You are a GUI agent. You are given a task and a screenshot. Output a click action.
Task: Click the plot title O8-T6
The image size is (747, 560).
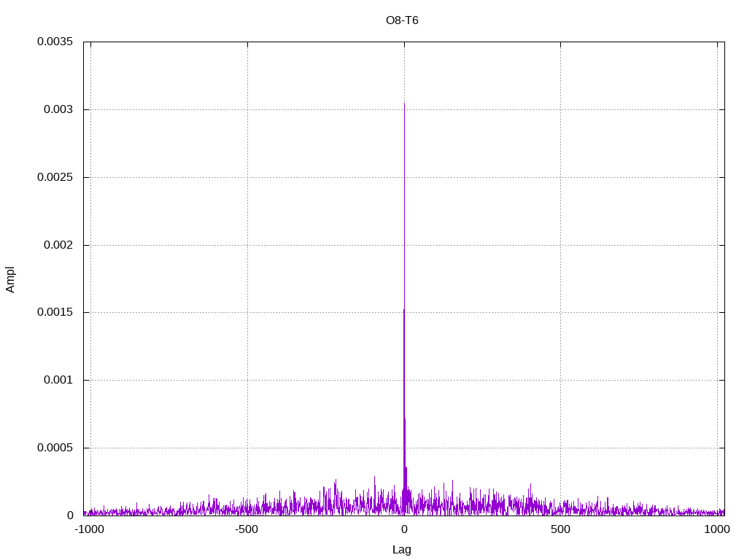(402, 20)
